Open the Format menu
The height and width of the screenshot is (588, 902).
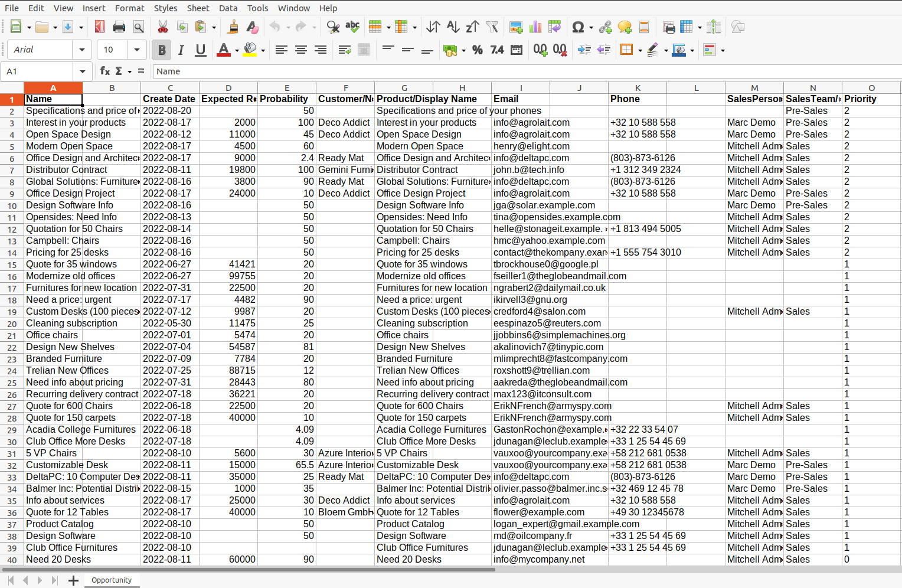(130, 8)
